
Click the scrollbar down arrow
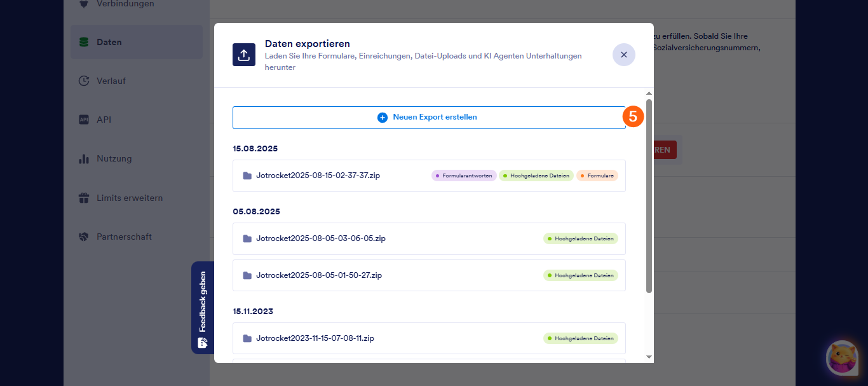(x=649, y=357)
